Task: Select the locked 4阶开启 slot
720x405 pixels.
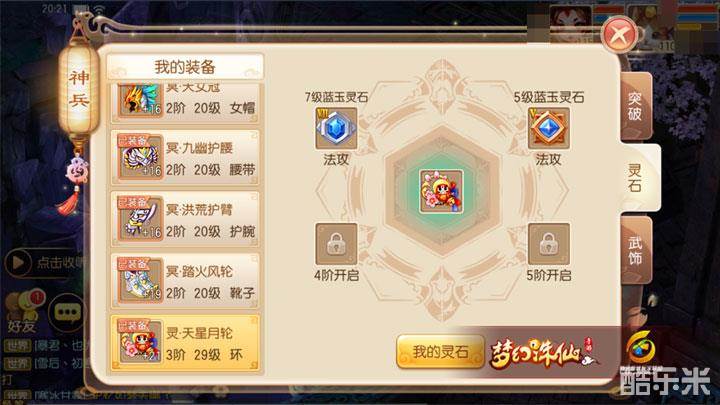Action: coord(336,244)
